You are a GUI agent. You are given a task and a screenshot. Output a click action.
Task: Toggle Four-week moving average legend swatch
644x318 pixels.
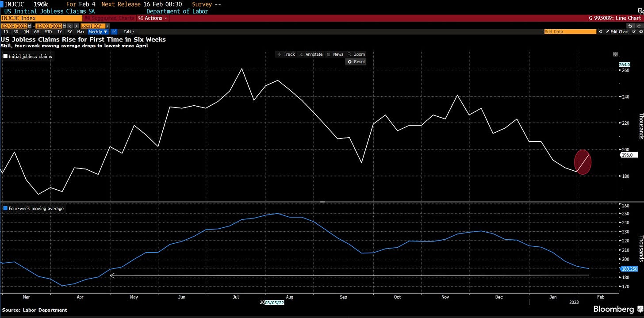5,208
